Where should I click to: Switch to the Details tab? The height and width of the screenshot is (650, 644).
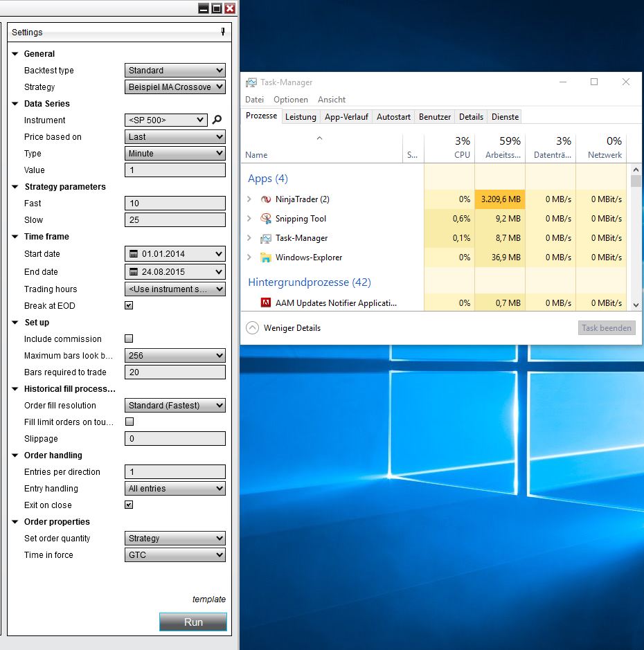471,117
